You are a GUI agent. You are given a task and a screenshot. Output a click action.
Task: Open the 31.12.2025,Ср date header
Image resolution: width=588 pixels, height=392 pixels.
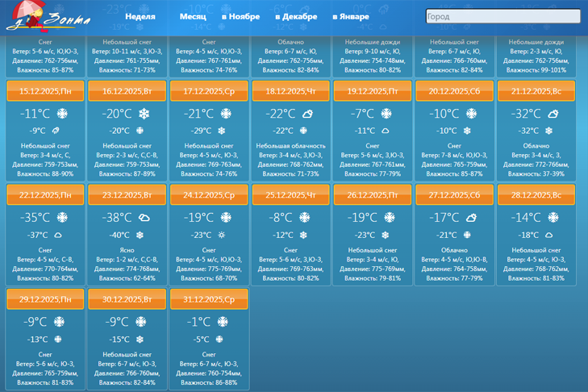(209, 299)
